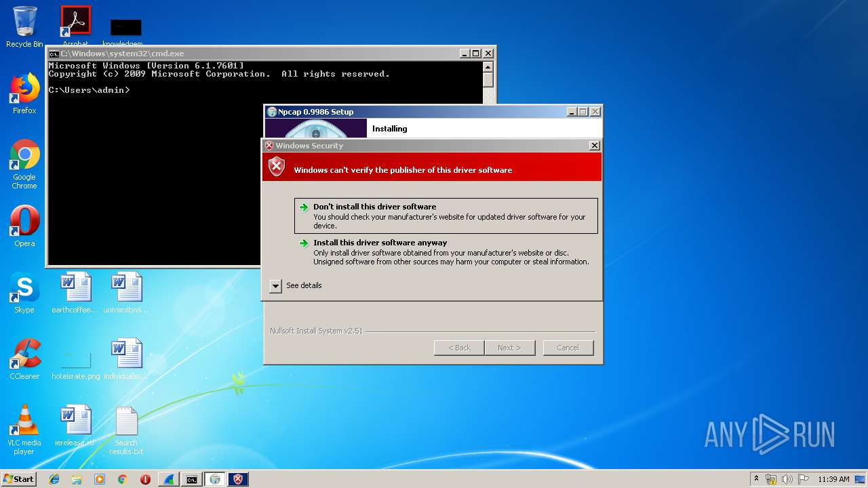Click the disabled Next button in Npcap Setup
Screen dimensions: 868x488
[x=510, y=348]
